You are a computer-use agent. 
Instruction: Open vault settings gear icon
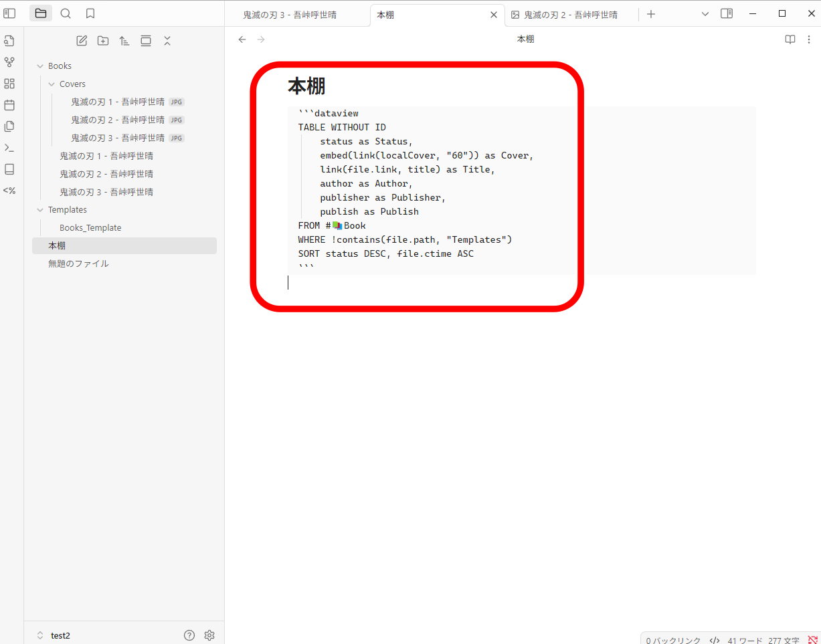click(x=209, y=635)
